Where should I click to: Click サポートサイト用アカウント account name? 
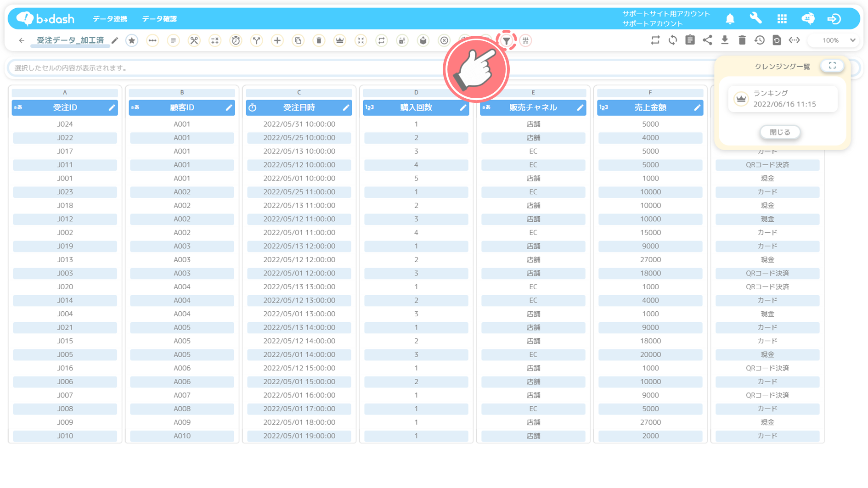pyautogui.click(x=666, y=14)
